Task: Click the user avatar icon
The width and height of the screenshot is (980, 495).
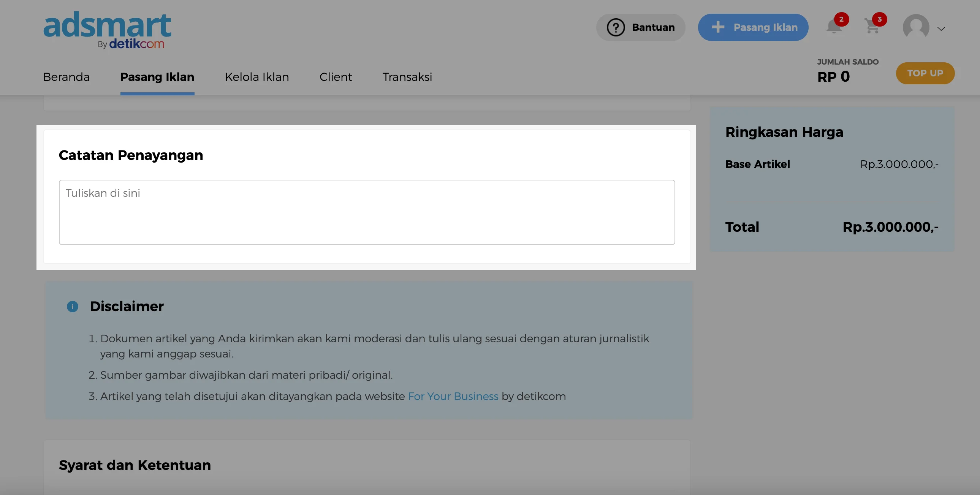Action: 916,27
